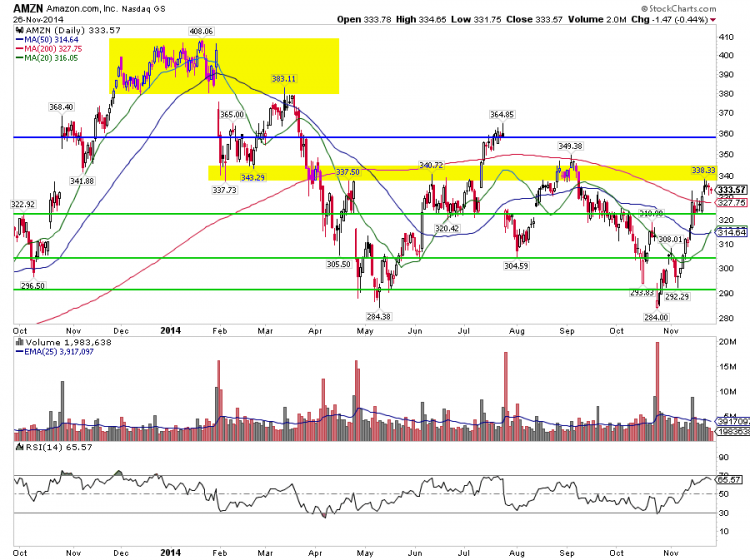Click the 383.11 price label
Screen dimensions: 750x560
tap(284, 79)
